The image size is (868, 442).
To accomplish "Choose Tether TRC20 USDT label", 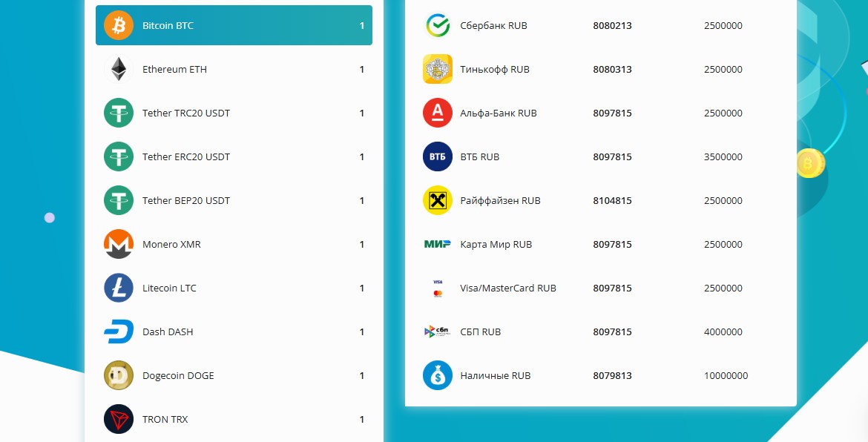I will (x=186, y=113).
